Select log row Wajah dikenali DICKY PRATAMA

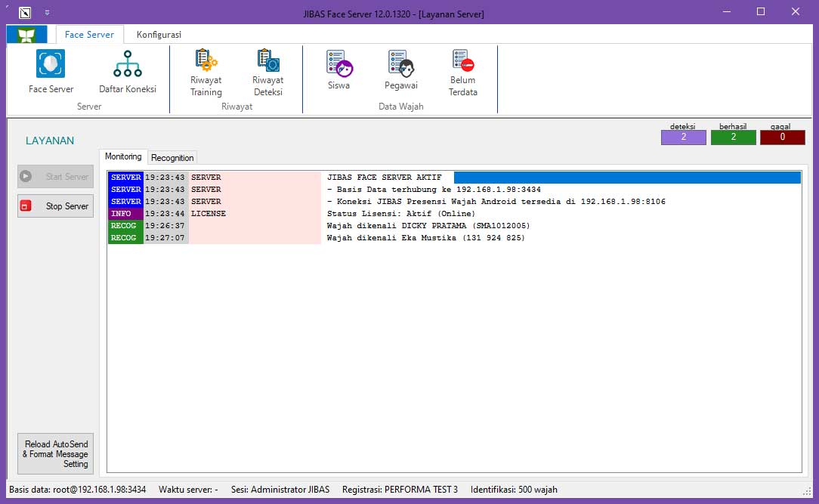tap(454, 225)
